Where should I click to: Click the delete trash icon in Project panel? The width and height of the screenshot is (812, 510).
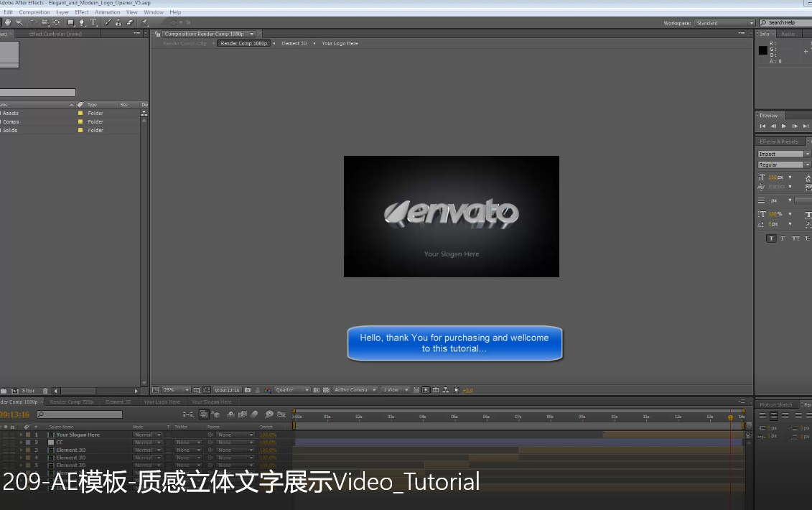coord(45,391)
